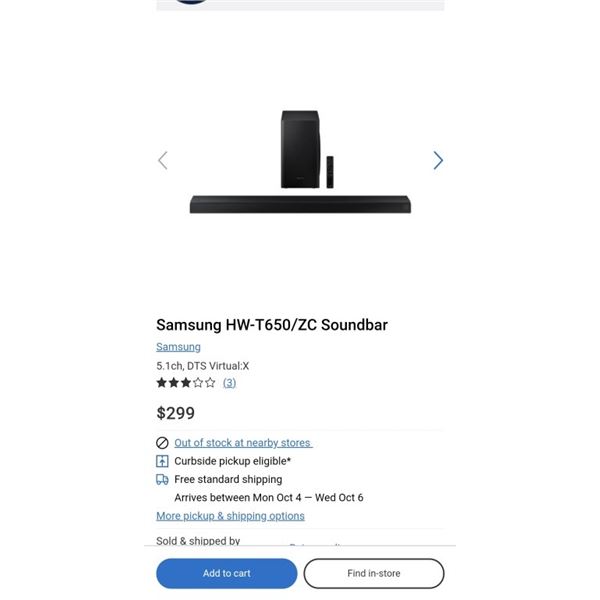Click the out-of-stock circle-slash icon
The image size is (600, 600).
[163, 443]
